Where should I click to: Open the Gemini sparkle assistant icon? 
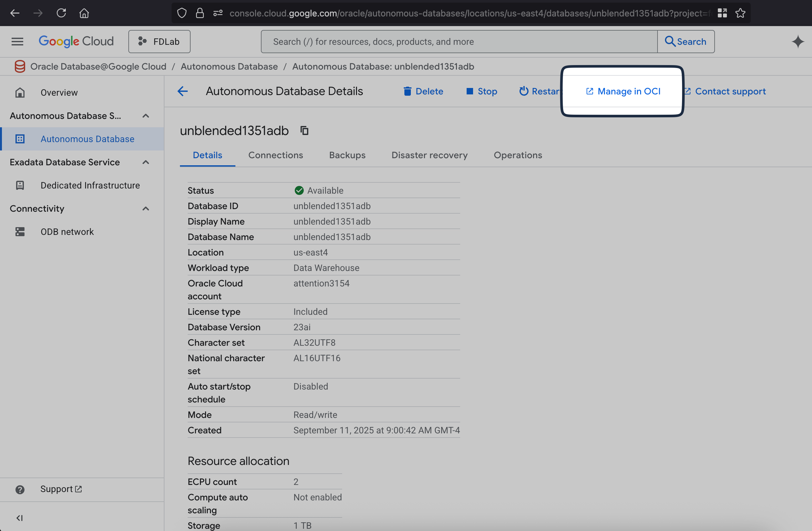[798, 42]
